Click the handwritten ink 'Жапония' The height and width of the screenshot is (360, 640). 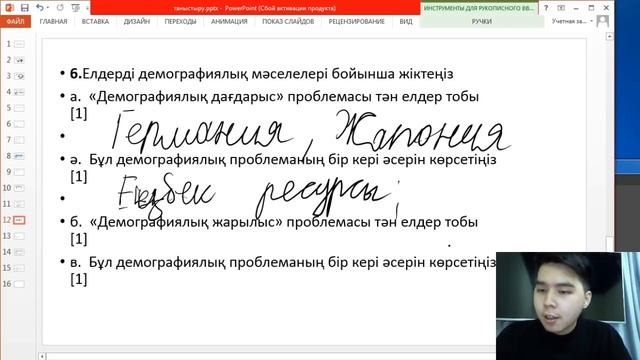click(422, 131)
